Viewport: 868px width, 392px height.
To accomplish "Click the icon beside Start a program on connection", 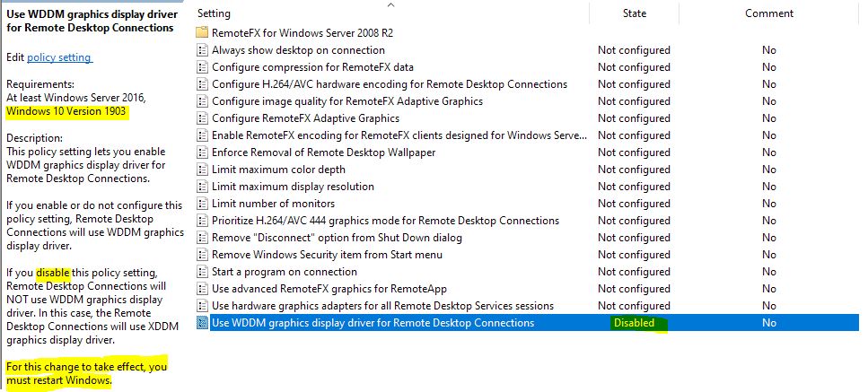I will tap(203, 272).
